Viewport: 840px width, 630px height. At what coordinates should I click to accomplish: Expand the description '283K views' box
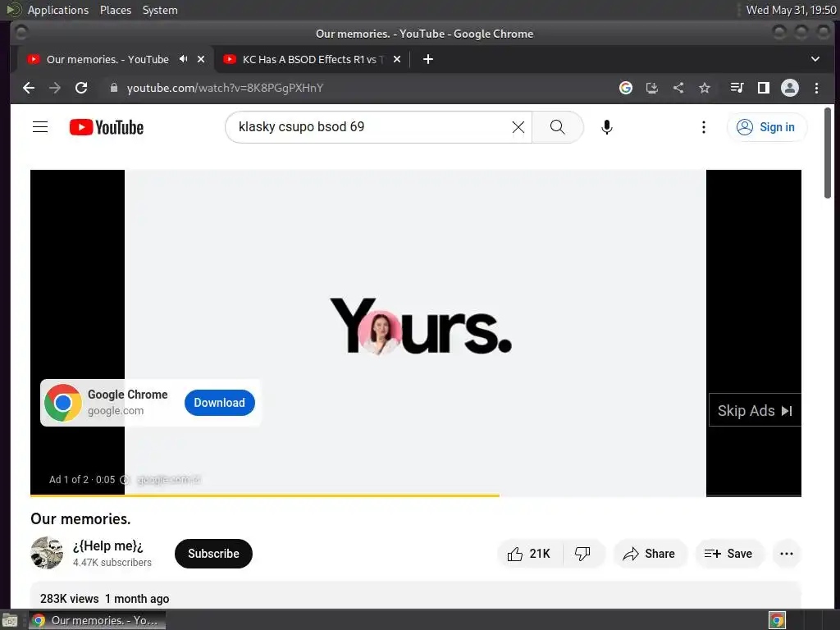pyautogui.click(x=415, y=596)
